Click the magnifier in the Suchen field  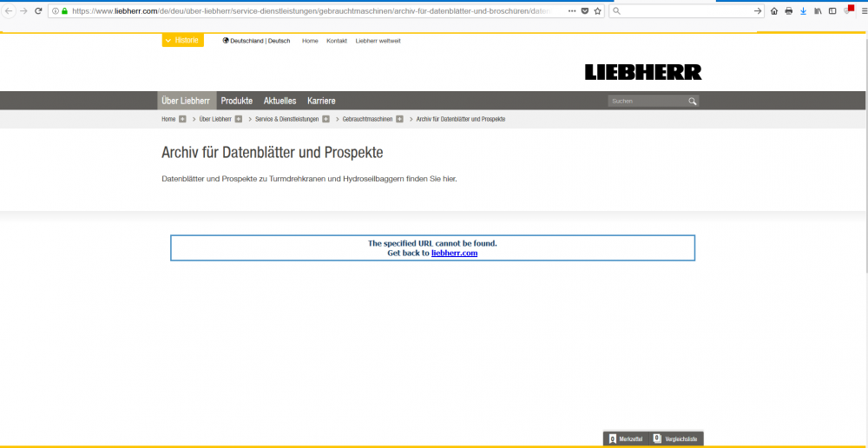click(x=692, y=102)
